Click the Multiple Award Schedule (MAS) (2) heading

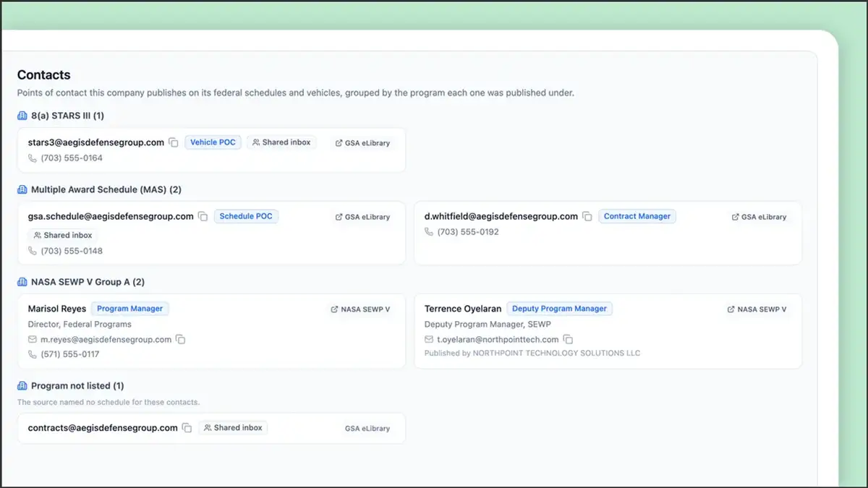(x=106, y=189)
